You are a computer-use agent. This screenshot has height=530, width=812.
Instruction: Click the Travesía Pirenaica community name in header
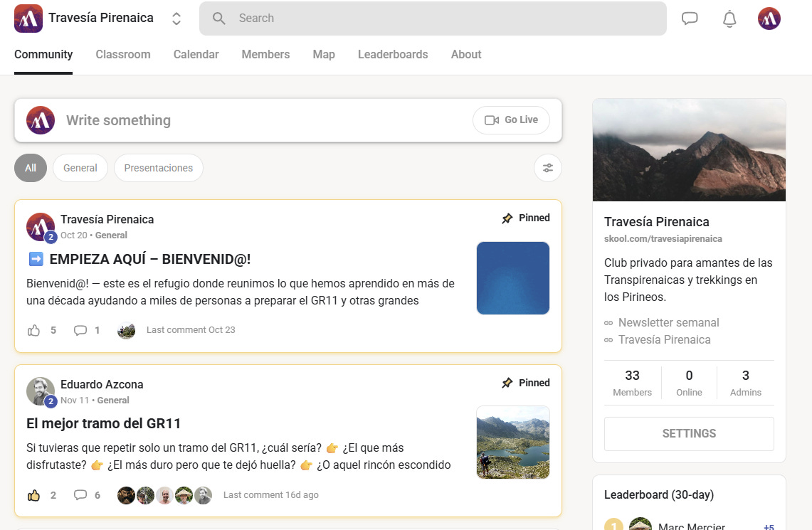click(x=101, y=18)
